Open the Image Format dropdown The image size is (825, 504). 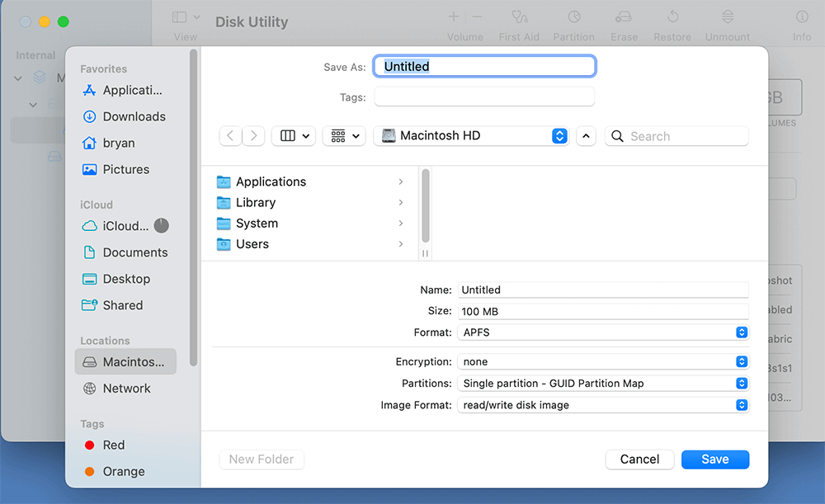point(740,404)
